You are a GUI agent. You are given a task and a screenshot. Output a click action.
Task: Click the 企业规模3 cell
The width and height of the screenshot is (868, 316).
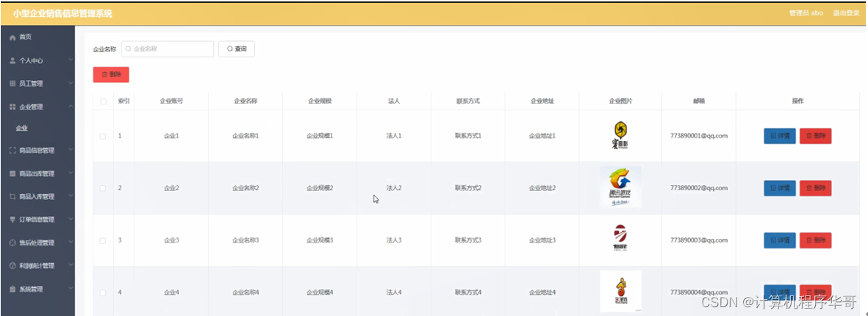point(320,240)
